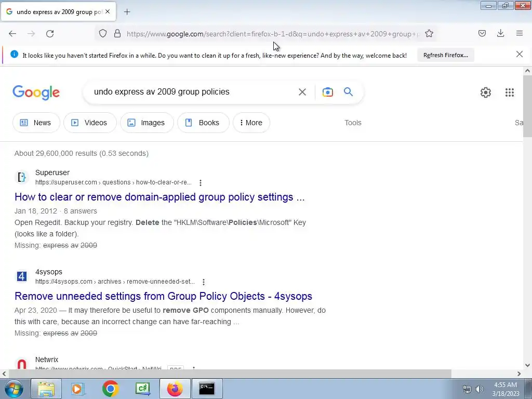Image resolution: width=532 pixels, height=399 pixels.
Task: Open the Firefox downloads panel
Action: coord(500,33)
